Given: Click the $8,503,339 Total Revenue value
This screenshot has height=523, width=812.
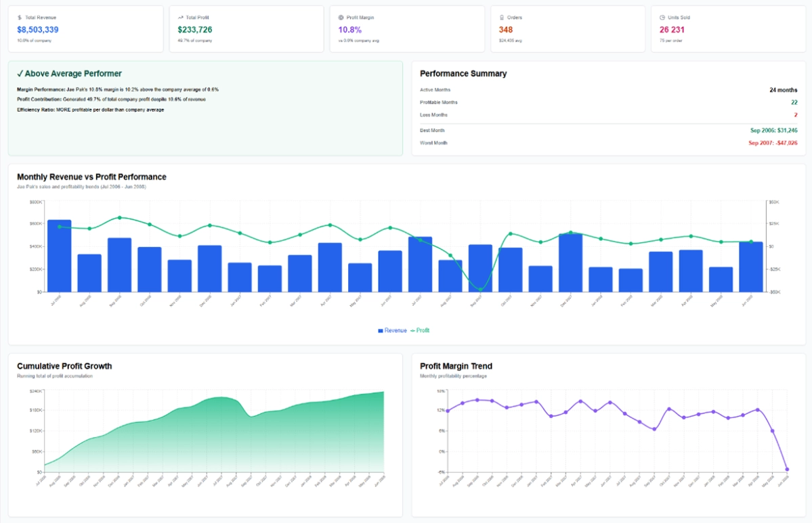Looking at the screenshot, I should click(38, 30).
